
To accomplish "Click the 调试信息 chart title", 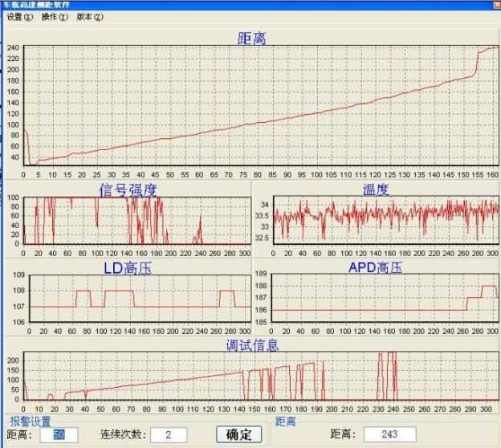I will [x=252, y=345].
